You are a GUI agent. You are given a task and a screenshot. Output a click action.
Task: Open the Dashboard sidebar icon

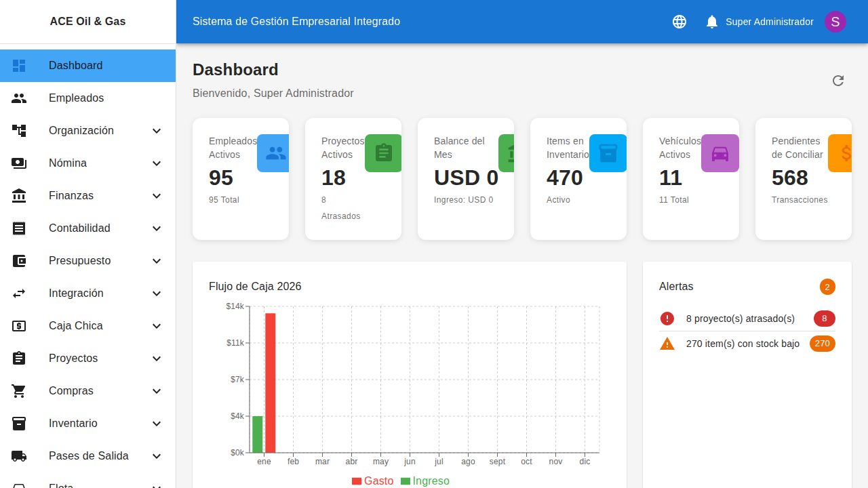tap(18, 66)
